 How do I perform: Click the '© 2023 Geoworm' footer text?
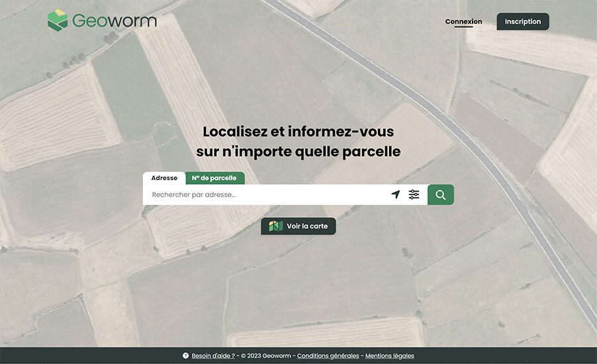coord(267,356)
